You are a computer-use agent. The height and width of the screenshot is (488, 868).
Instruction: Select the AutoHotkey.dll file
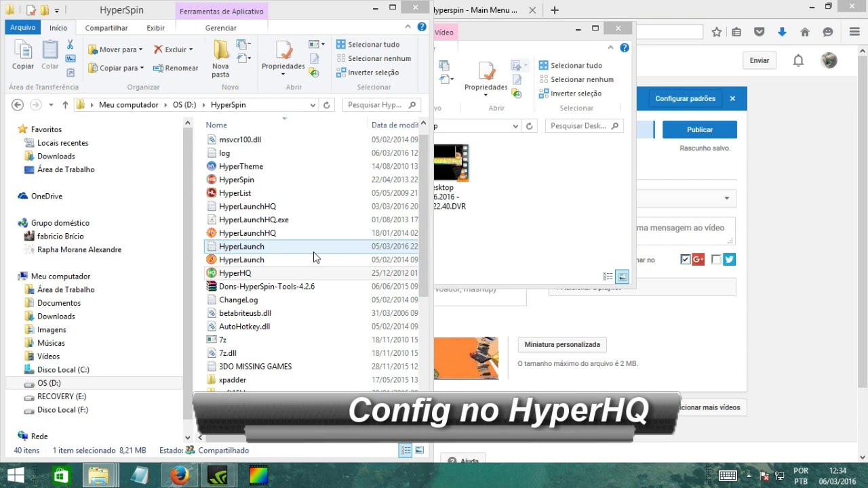(x=244, y=326)
